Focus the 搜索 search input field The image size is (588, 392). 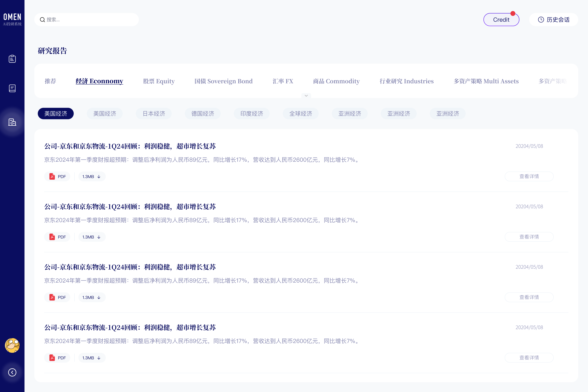pos(87,19)
